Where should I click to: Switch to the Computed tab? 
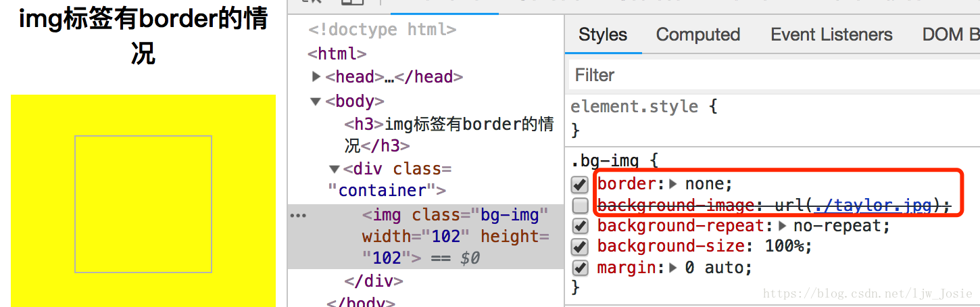tap(698, 34)
